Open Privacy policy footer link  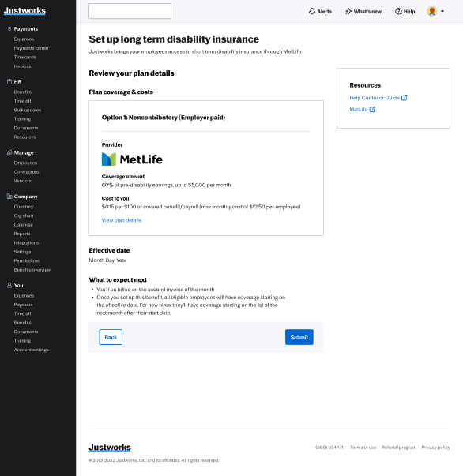(x=435, y=448)
